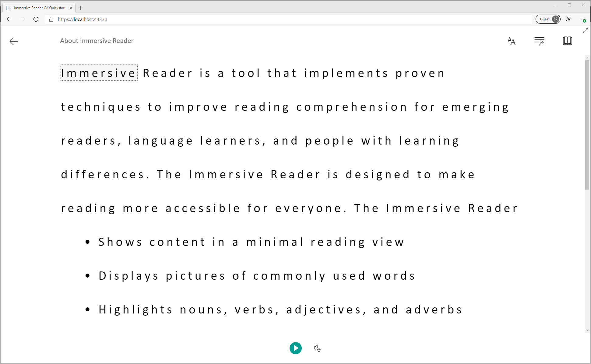The image size is (591, 364).
Task: Click the book/vocabulary icon
Action: [x=567, y=40]
